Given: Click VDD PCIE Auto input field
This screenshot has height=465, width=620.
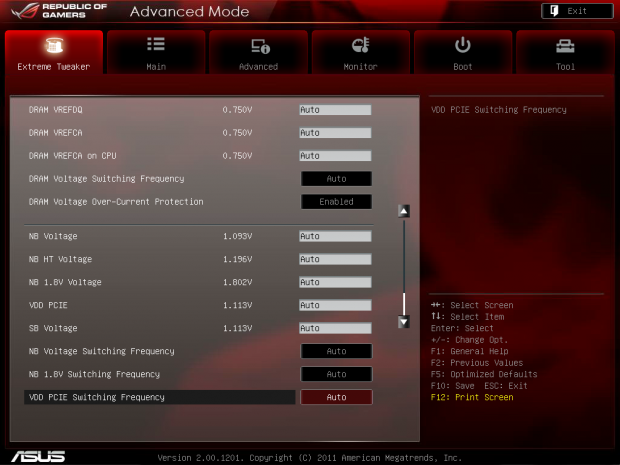Looking at the screenshot, I should tap(335, 305).
